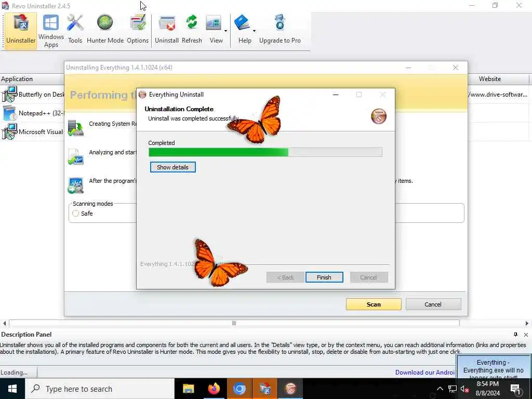Open Firefox from taskbar
The width and height of the screenshot is (532, 399).
tap(214, 389)
